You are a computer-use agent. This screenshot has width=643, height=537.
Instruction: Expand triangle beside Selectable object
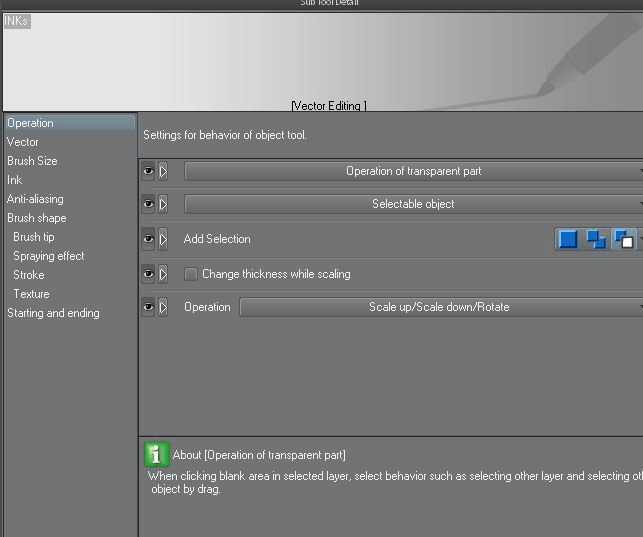[x=163, y=204]
